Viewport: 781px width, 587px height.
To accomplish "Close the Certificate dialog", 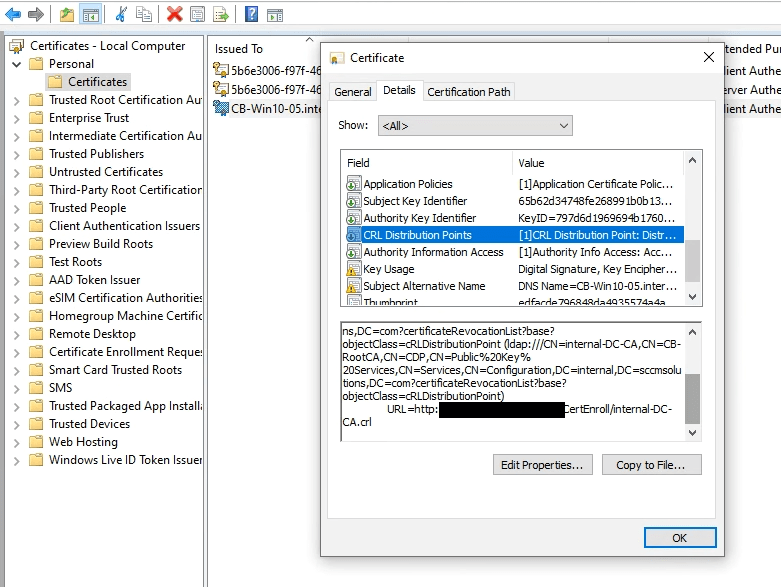I will pyautogui.click(x=708, y=57).
